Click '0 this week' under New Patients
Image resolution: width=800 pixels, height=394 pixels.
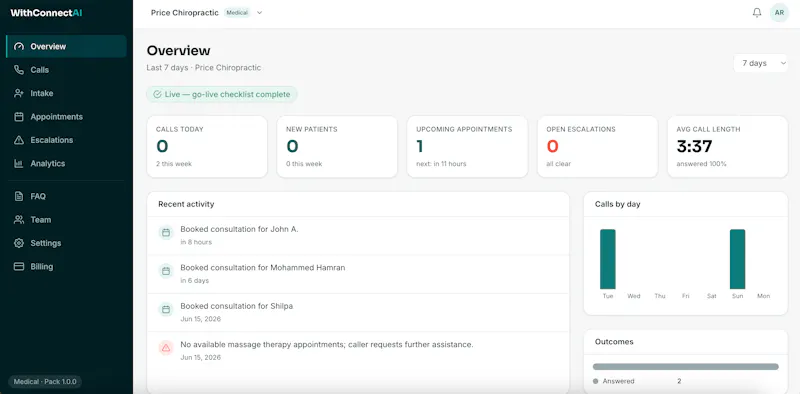[x=304, y=164]
